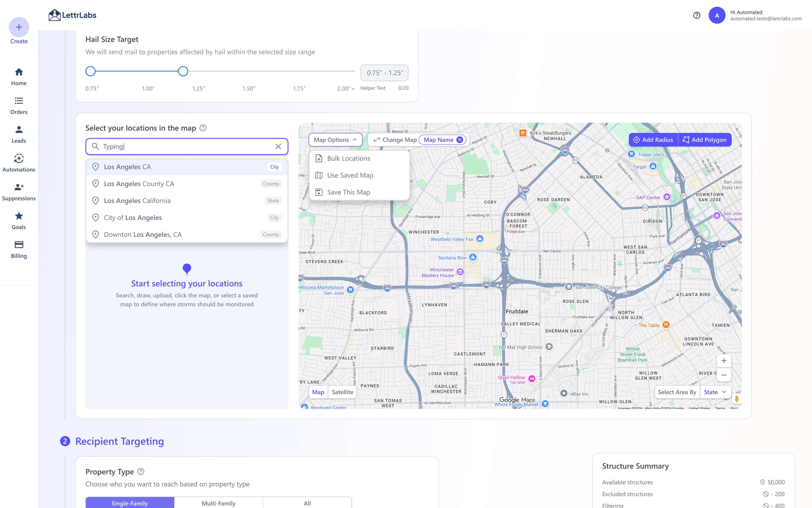This screenshot has width=812, height=508.
Task: Select Single-Family property type
Action: click(x=130, y=503)
